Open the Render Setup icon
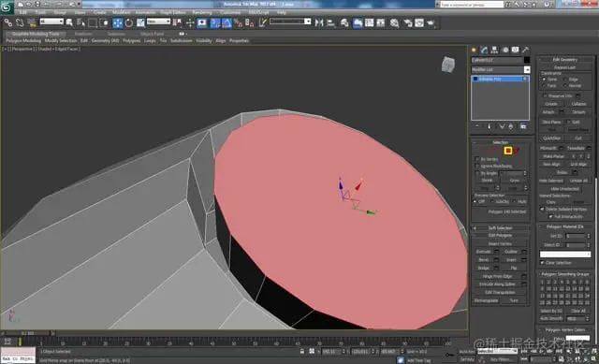Image resolution: width=599 pixels, height=364 pixels. tap(408, 22)
